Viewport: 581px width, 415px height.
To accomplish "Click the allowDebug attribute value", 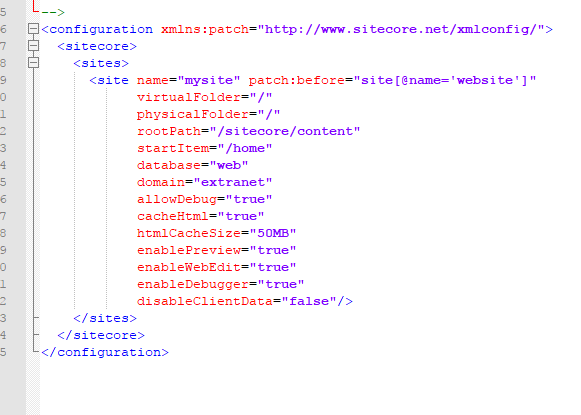I will (249, 199).
